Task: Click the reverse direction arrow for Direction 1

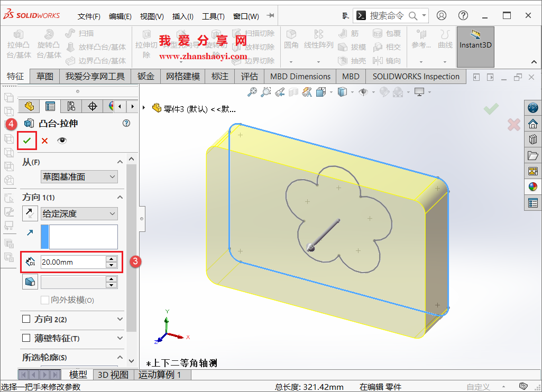Action: point(30,213)
